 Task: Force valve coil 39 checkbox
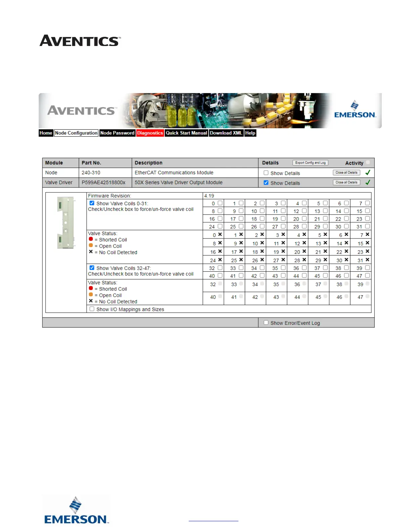(367, 268)
